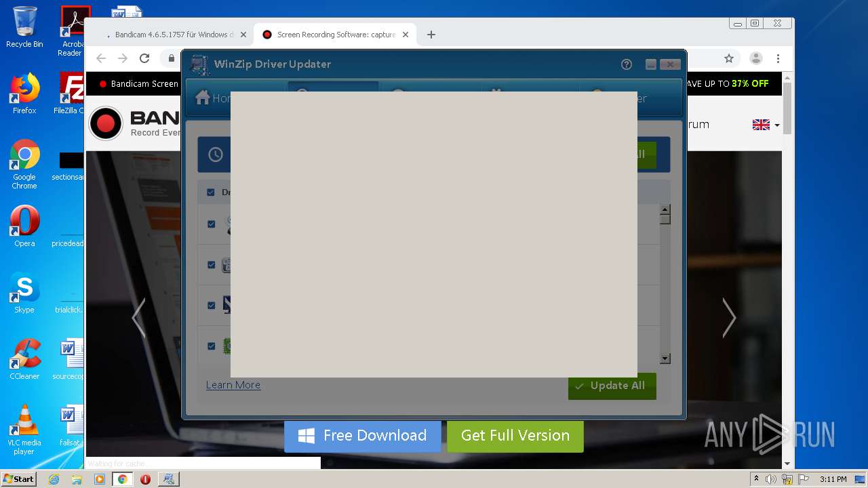868x488 pixels.
Task: Click the Windows Start button
Action: coord(19,479)
